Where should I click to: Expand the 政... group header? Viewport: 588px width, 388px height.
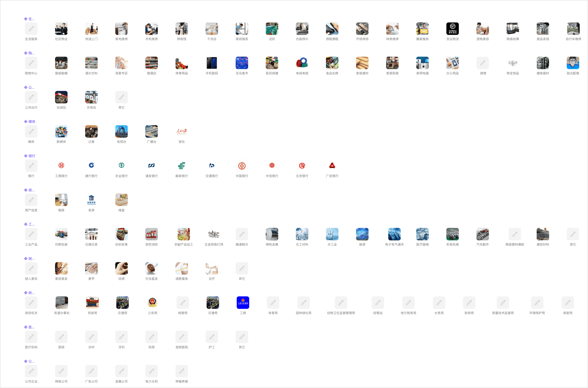pyautogui.click(x=29, y=293)
